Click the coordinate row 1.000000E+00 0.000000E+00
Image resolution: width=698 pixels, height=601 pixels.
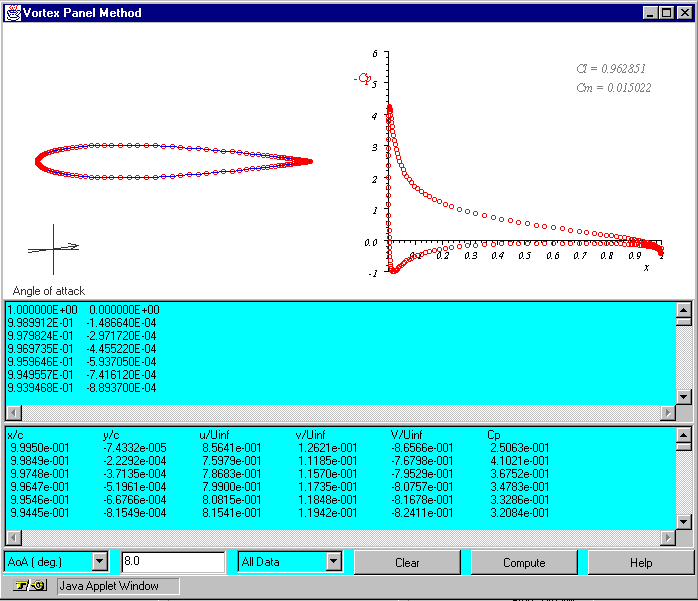[83, 310]
